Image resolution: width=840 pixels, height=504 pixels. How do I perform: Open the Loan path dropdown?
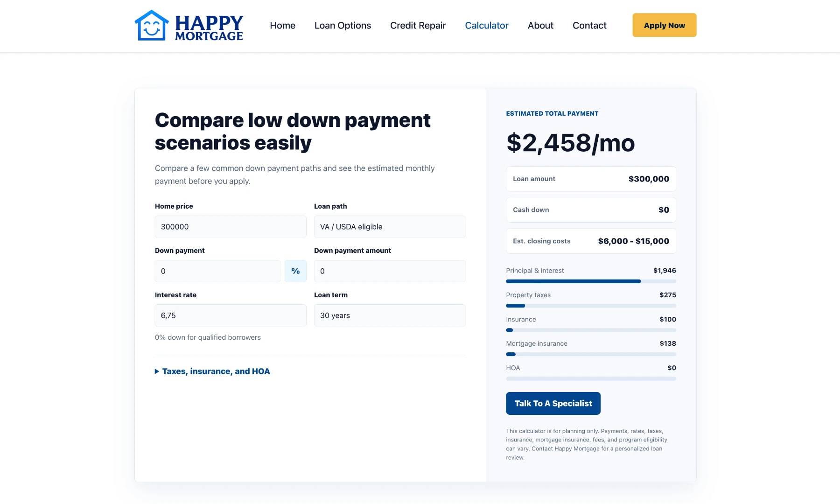(390, 227)
